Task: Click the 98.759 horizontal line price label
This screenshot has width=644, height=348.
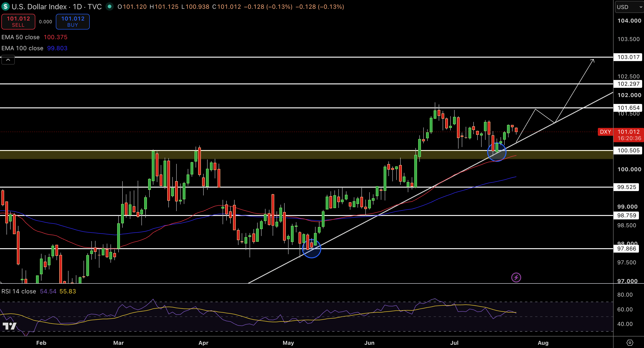Action: pyautogui.click(x=626, y=215)
